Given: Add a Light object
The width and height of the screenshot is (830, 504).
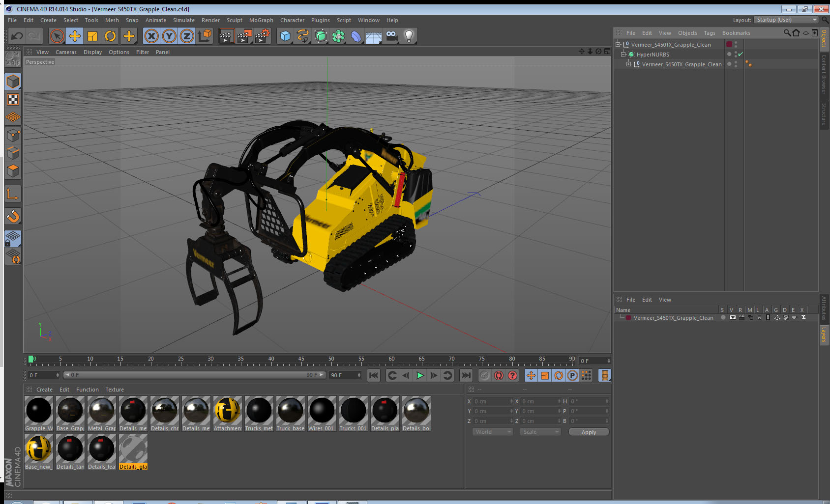Looking at the screenshot, I should point(409,36).
